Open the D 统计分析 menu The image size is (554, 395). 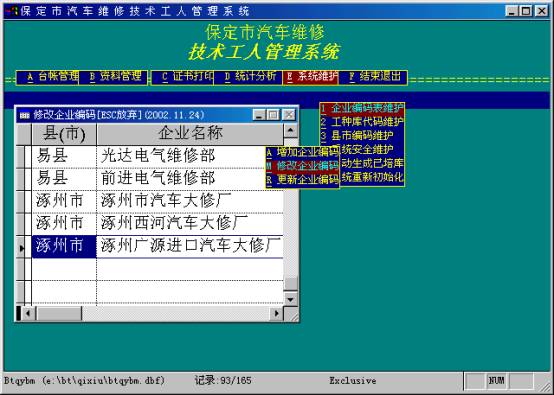click(x=248, y=77)
